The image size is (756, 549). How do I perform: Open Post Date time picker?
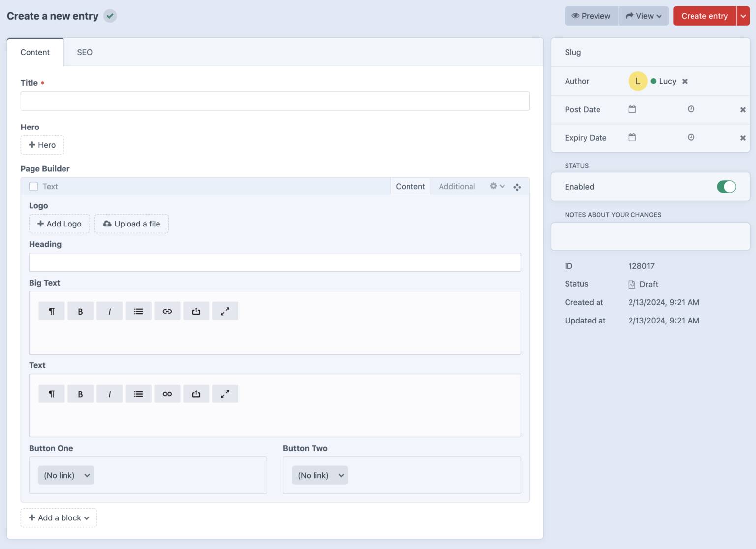pos(691,109)
